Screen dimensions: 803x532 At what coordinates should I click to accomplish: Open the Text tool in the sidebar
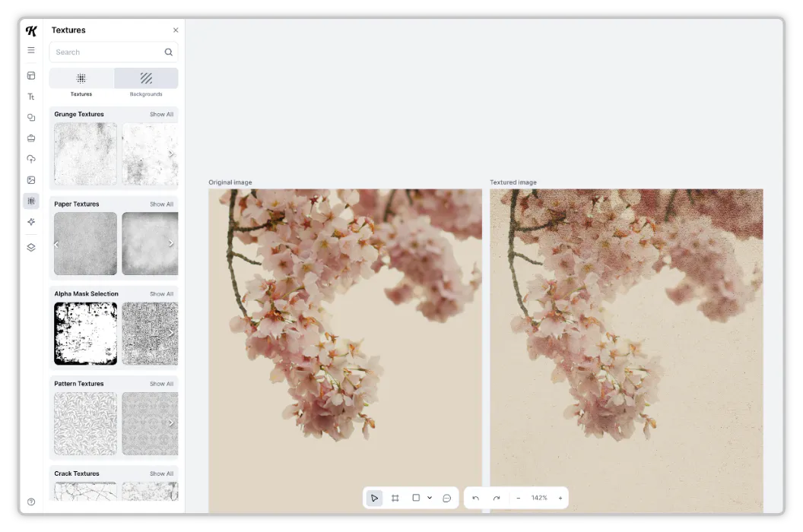(x=31, y=97)
